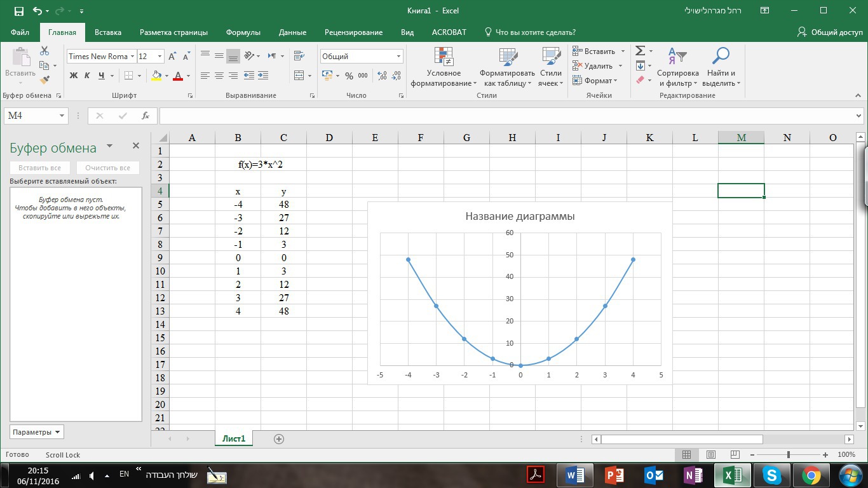Open the Условное форматирование dropdown

pos(444,66)
